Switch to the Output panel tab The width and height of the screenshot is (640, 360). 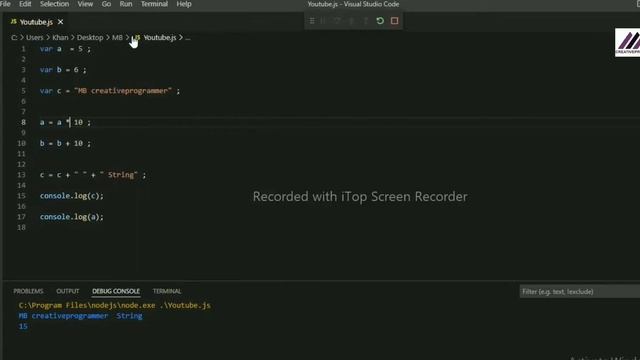(67, 291)
